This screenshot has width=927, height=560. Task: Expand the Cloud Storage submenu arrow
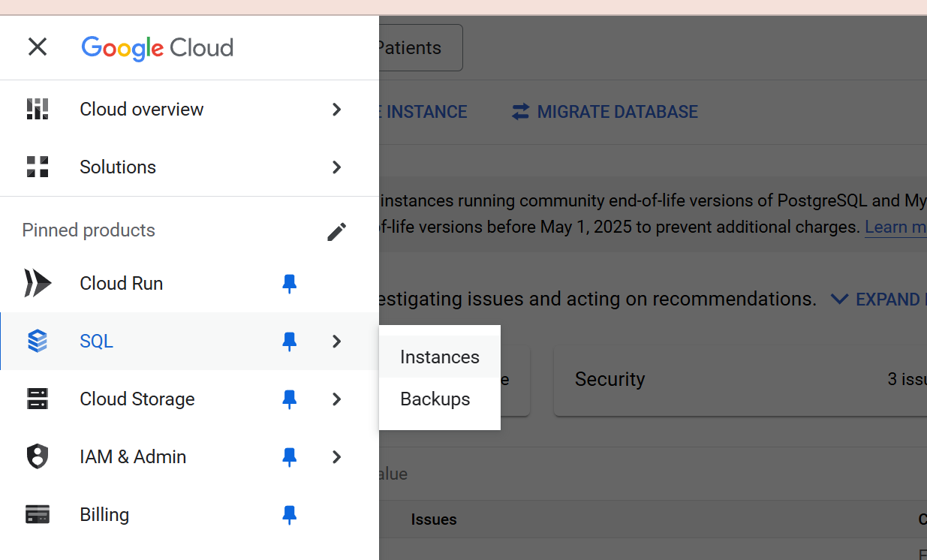click(x=337, y=399)
